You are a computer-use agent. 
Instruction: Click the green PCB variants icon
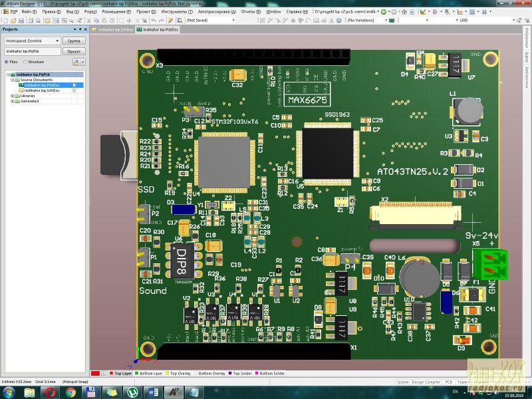392,21
